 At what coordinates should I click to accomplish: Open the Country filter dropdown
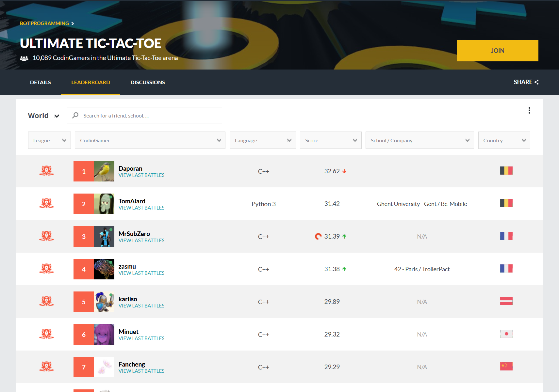[504, 140]
